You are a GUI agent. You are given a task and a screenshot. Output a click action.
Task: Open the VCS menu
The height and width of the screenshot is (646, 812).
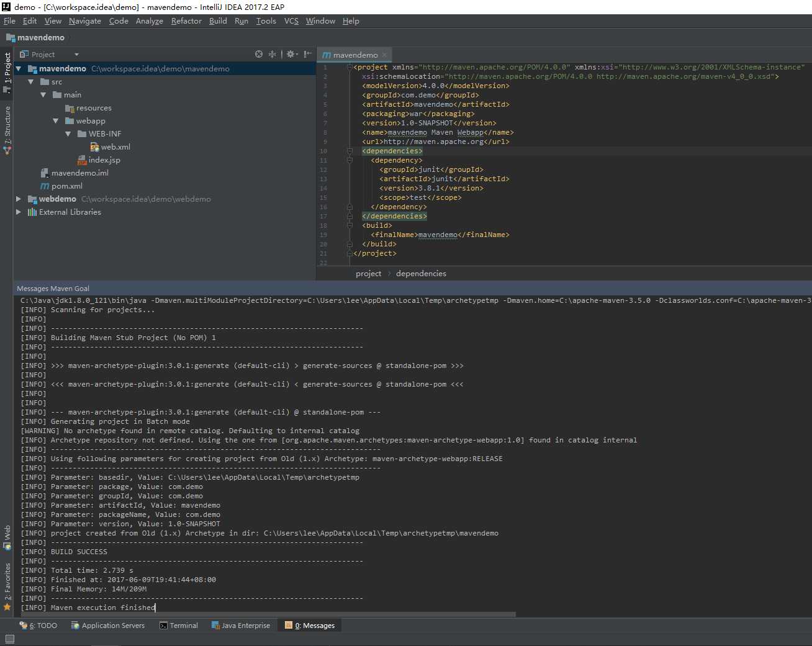click(291, 21)
